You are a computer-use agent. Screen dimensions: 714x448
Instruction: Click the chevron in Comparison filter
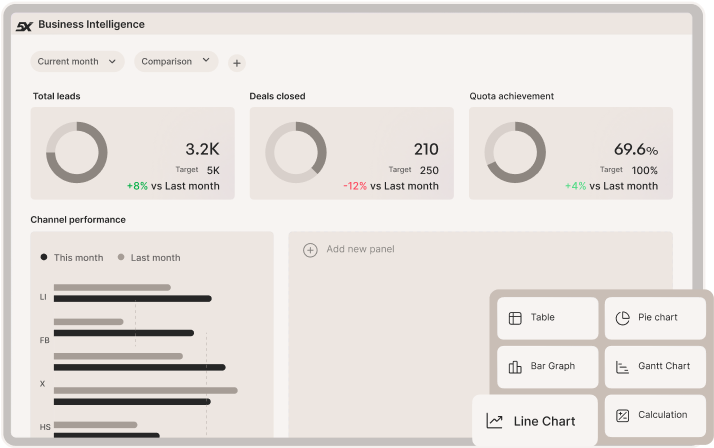pyautogui.click(x=206, y=60)
